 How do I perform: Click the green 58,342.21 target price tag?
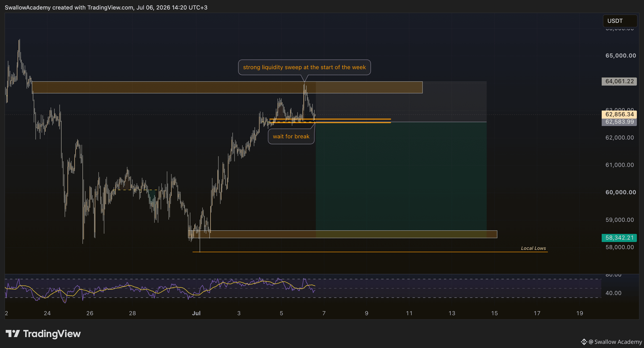(x=619, y=238)
